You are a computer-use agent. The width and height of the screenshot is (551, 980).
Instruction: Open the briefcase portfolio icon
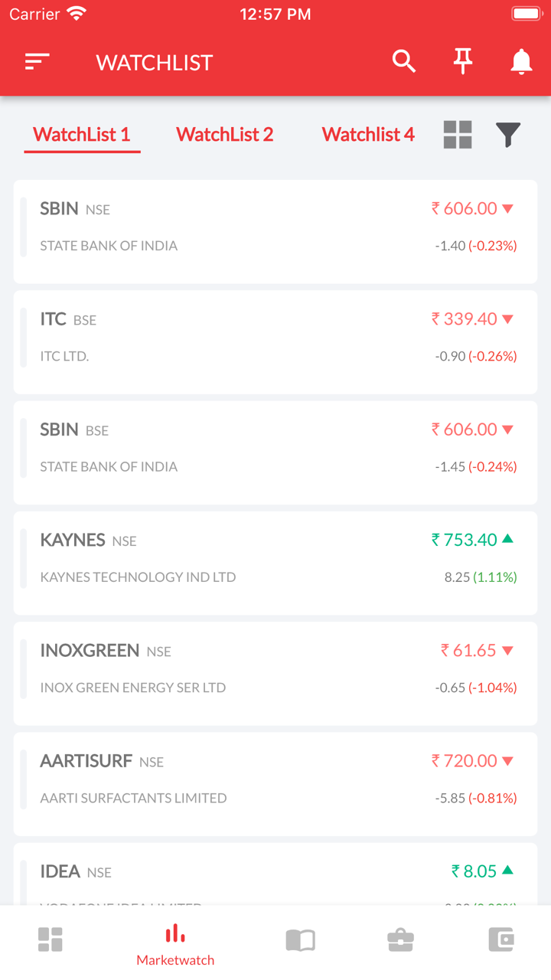pyautogui.click(x=400, y=939)
